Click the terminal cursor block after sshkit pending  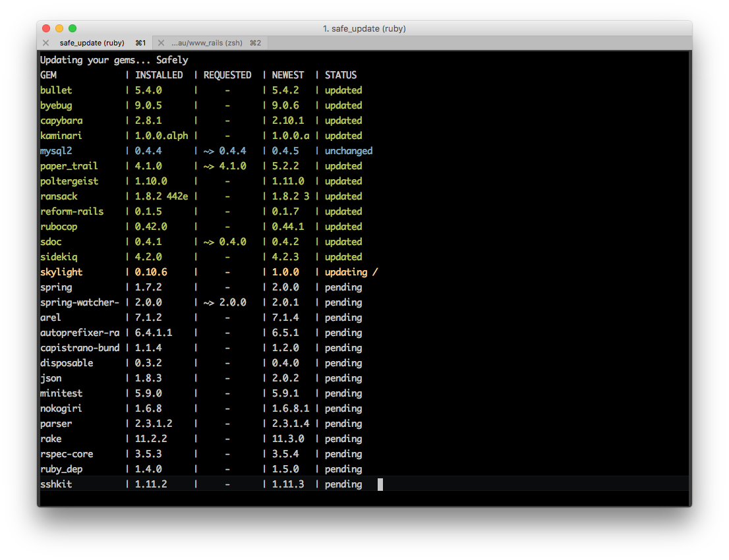pyautogui.click(x=380, y=484)
